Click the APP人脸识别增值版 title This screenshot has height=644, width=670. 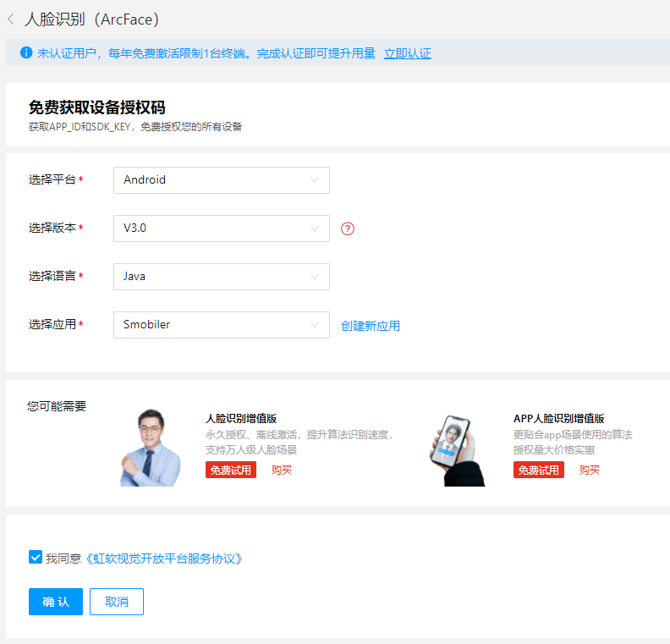[x=559, y=418]
